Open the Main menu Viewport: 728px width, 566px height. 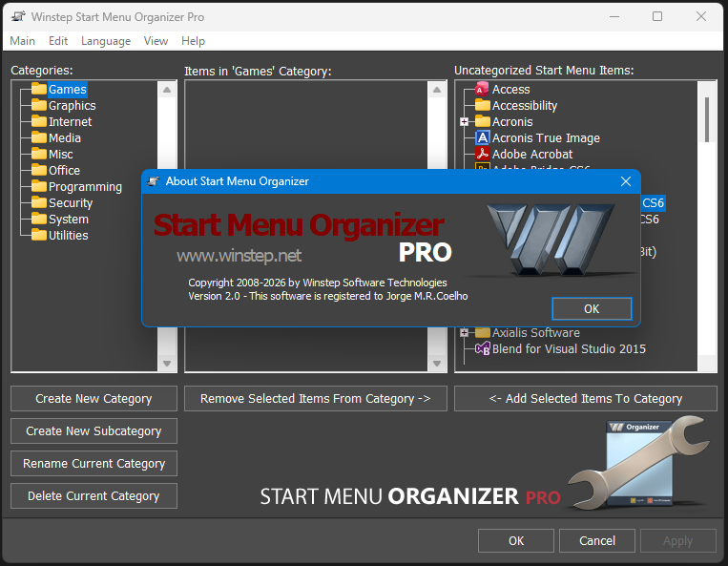[23, 41]
